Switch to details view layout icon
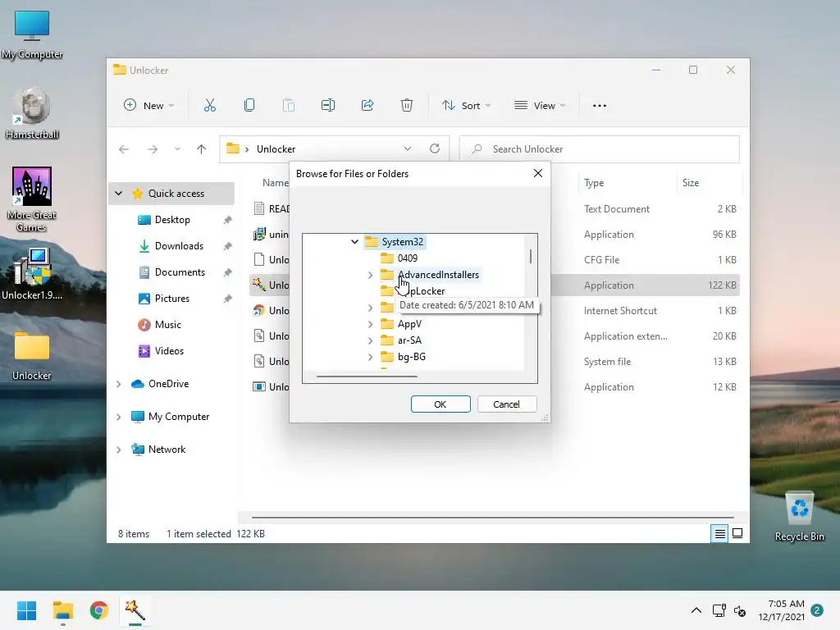The width and height of the screenshot is (840, 630). click(x=720, y=533)
